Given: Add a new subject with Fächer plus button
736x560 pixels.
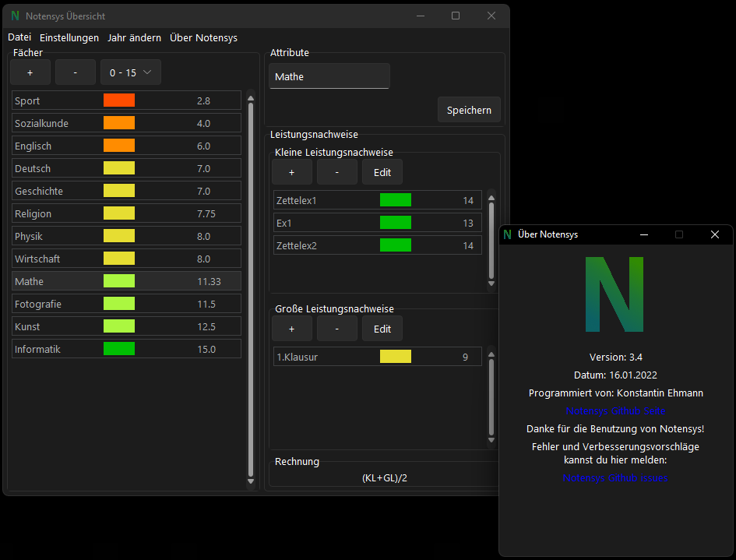Looking at the screenshot, I should (x=30, y=72).
